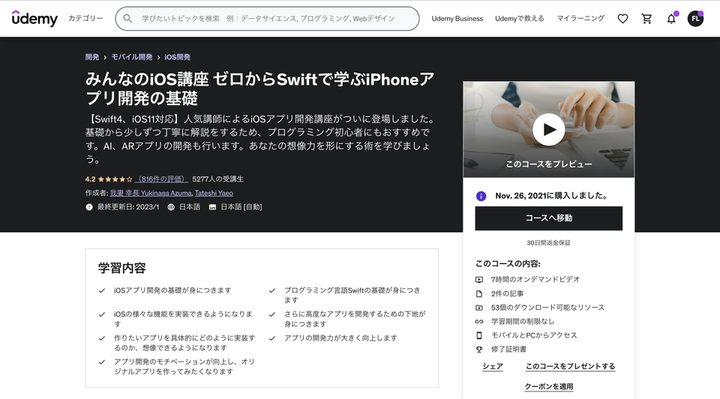Click このコースをプレゼントする
The image size is (720, 399).
pos(570,366)
